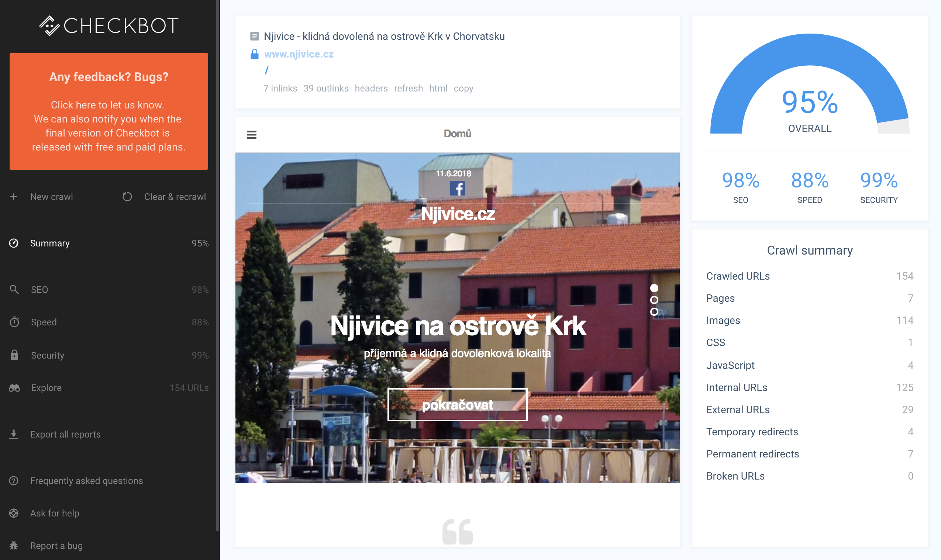Expand the 39 outlinks list

[325, 88]
